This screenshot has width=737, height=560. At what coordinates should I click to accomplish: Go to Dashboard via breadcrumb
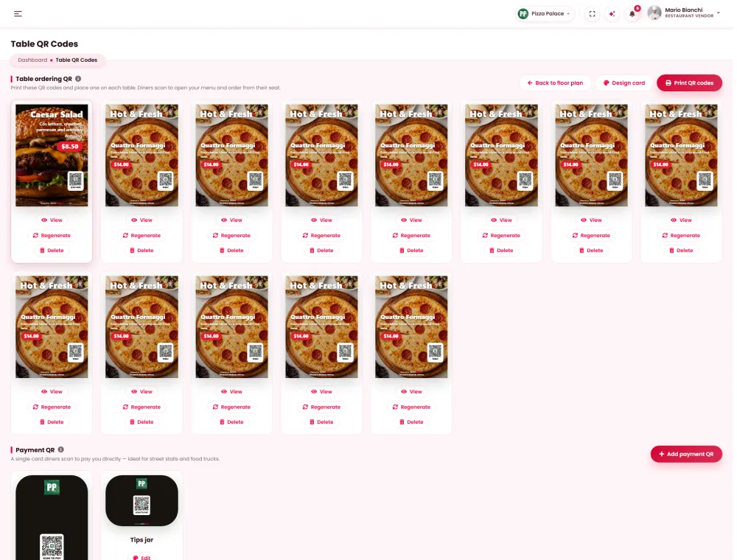[x=32, y=60]
